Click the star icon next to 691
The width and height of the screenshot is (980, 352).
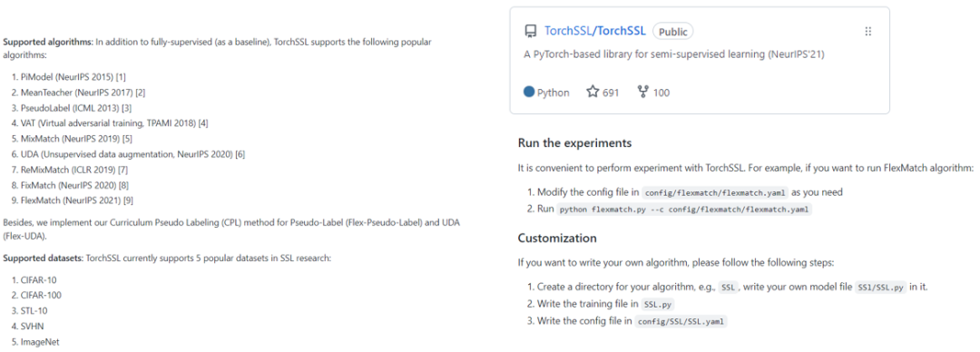point(593,92)
